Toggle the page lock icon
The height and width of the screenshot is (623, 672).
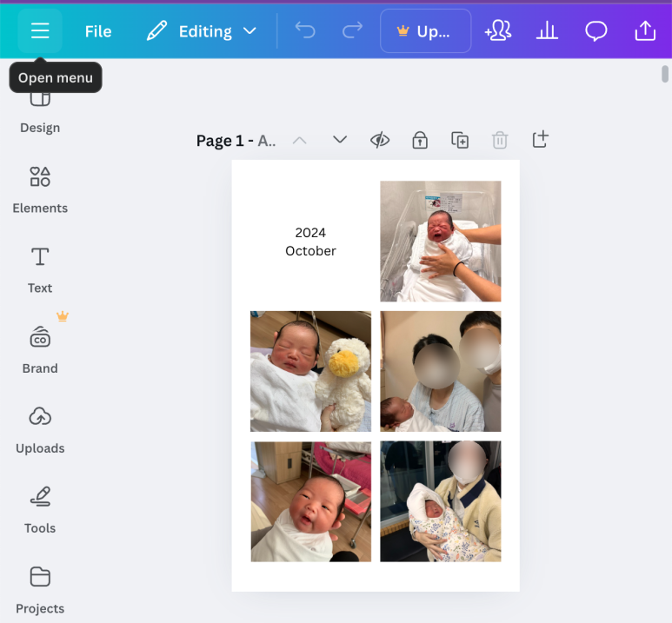pyautogui.click(x=420, y=140)
